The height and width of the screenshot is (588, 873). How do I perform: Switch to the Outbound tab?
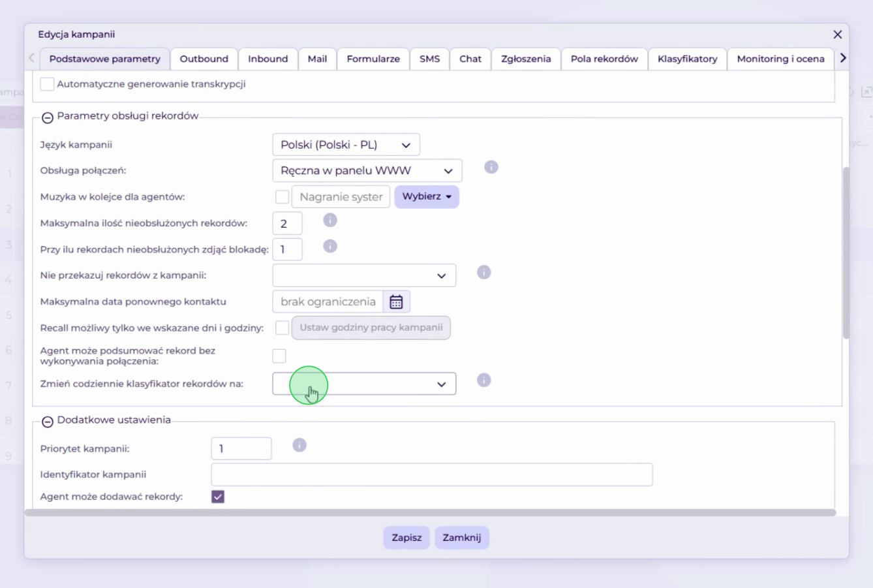click(x=204, y=59)
